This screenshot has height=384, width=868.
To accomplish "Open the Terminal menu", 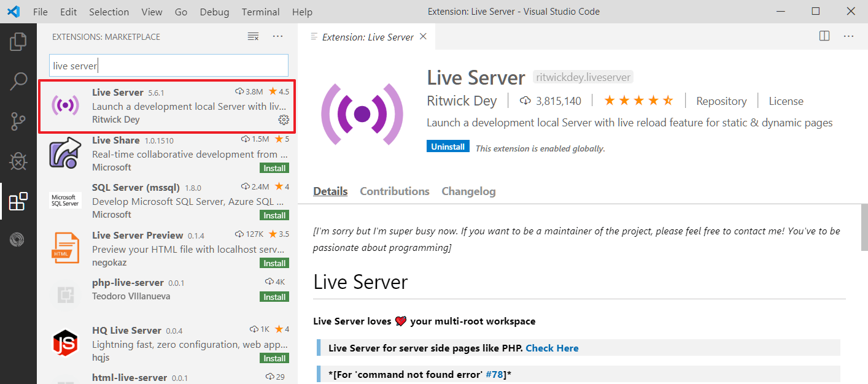I will pos(260,12).
